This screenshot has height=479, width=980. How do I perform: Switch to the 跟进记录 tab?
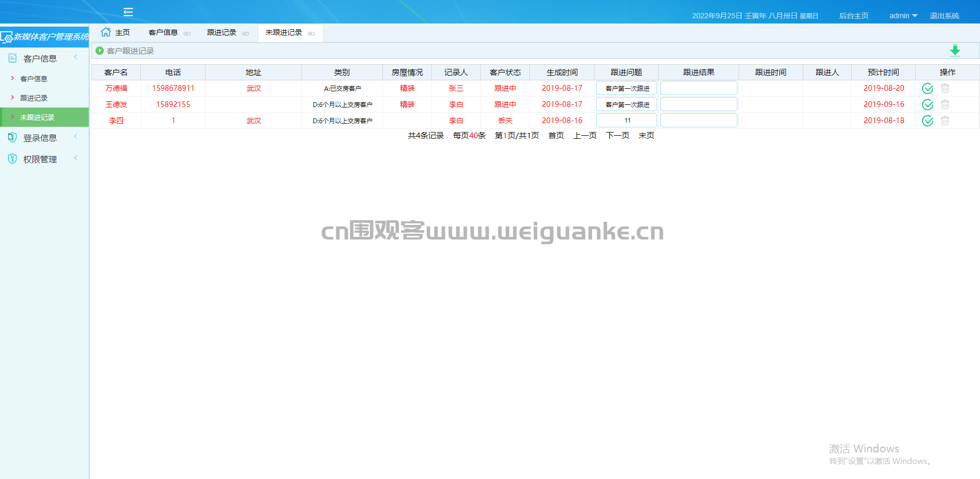[222, 32]
